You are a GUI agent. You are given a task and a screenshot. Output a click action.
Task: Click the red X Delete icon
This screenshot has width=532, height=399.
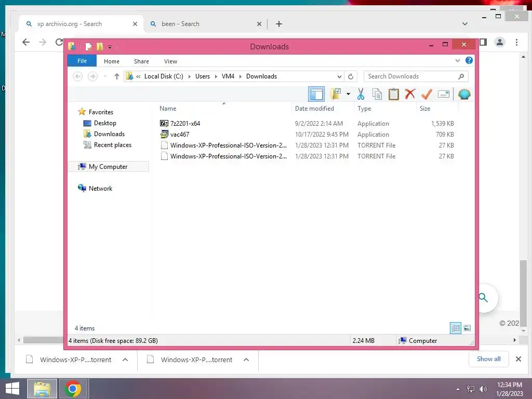pyautogui.click(x=410, y=94)
